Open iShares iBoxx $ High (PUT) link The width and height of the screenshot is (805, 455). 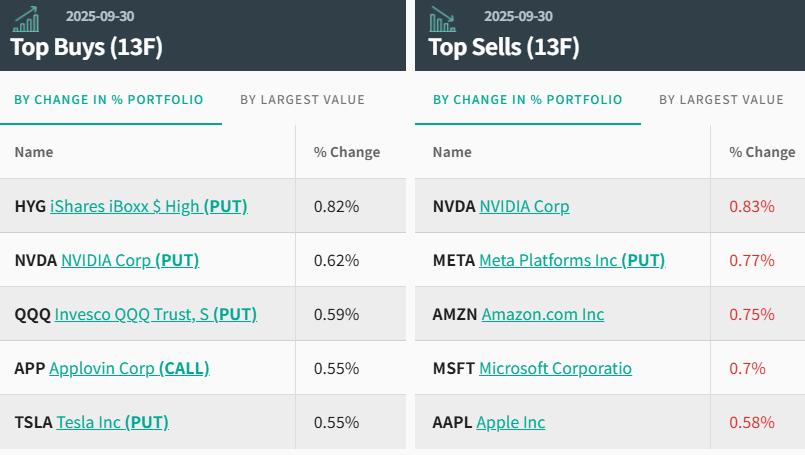point(148,207)
